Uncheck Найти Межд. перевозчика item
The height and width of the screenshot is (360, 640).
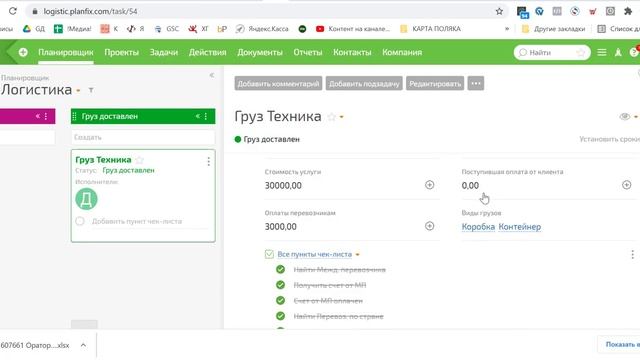coord(280,269)
